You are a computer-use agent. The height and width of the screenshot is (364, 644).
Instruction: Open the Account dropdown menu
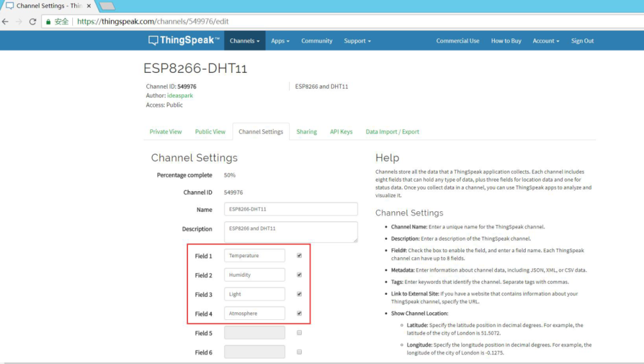tap(546, 41)
